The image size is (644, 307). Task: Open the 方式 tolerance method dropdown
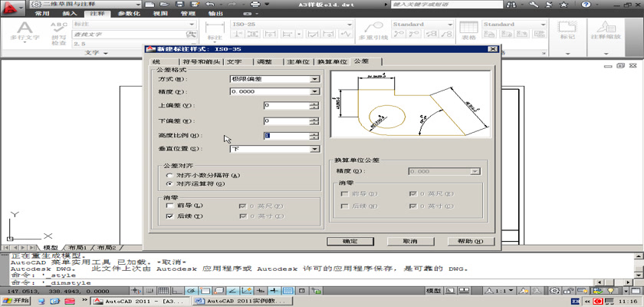(314, 78)
